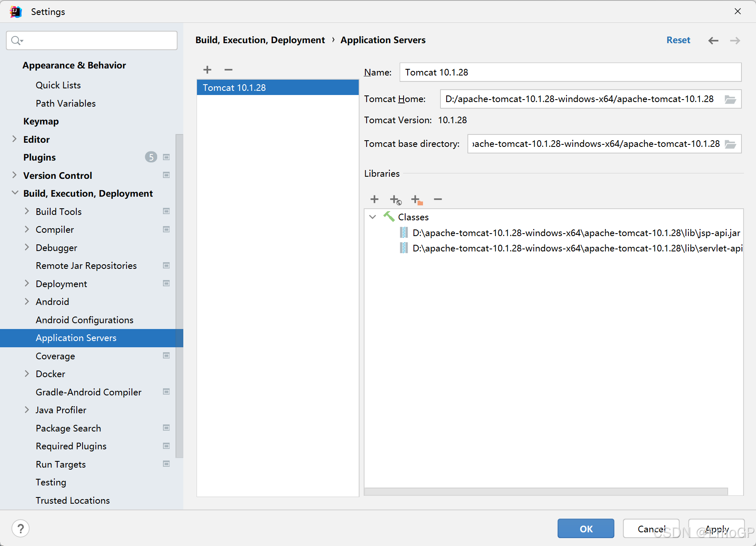Click the Apply button
This screenshot has height=546, width=756.
point(717,529)
